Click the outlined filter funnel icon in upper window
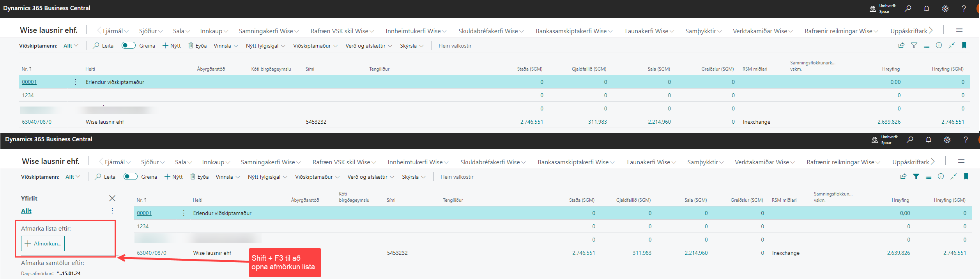 pos(914,46)
